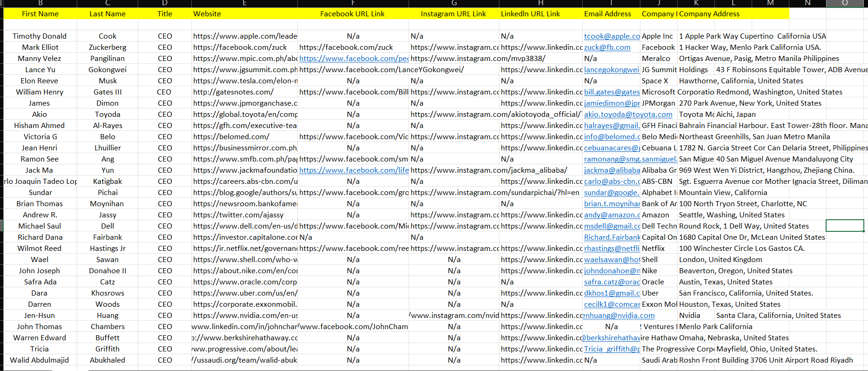Open the cebuanacares@ email link
This screenshot has width=868, height=371.
coord(612,148)
